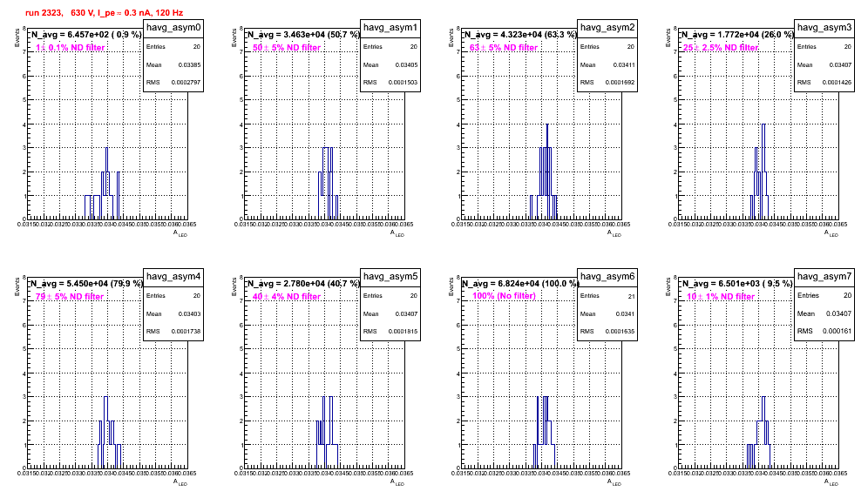Viewport: 868px width, 498px height.
Task: Click the 1± 0.1% ND filter label
Action: [71, 48]
